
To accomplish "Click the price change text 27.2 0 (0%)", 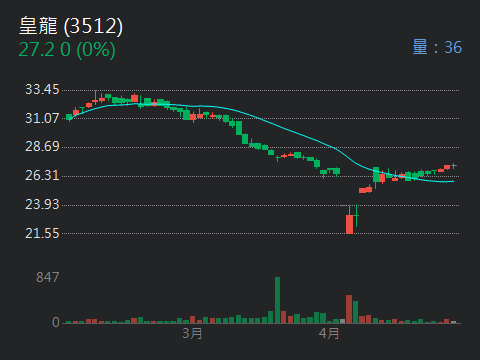I will click(x=67, y=50).
